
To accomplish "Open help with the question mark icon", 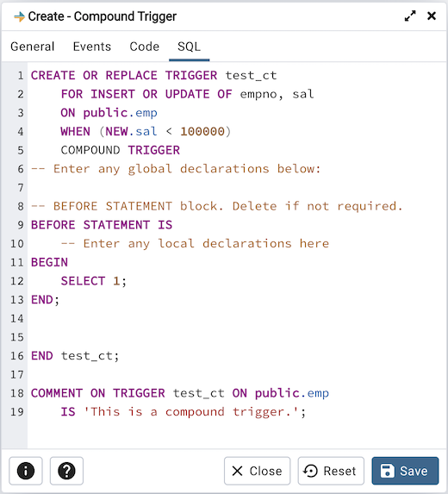I will [66, 471].
